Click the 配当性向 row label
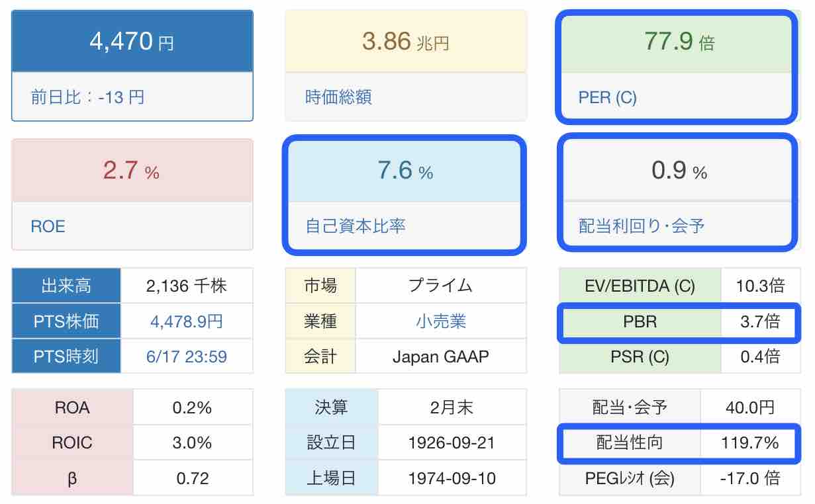815x504 pixels. [630, 442]
